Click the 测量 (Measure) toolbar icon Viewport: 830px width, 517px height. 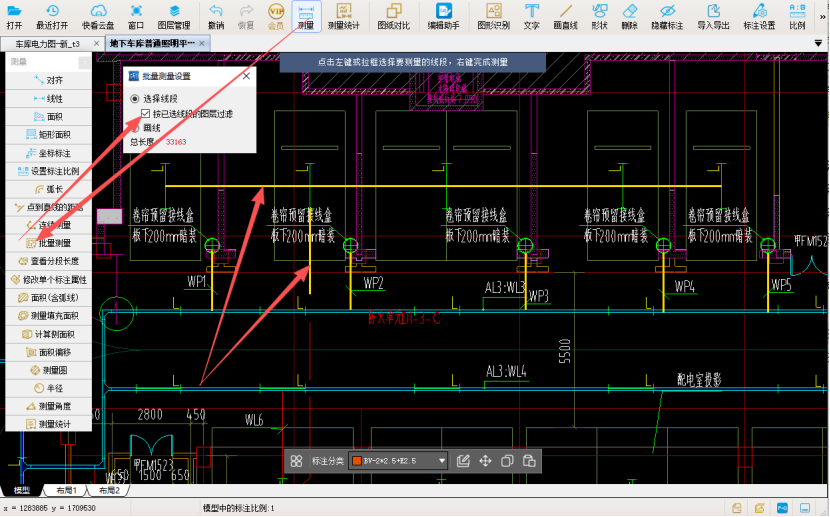306,15
